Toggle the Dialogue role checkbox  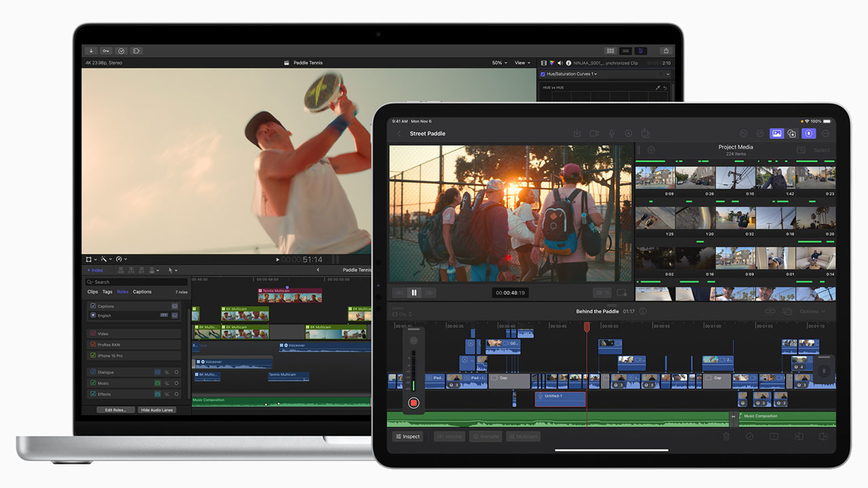coord(94,372)
